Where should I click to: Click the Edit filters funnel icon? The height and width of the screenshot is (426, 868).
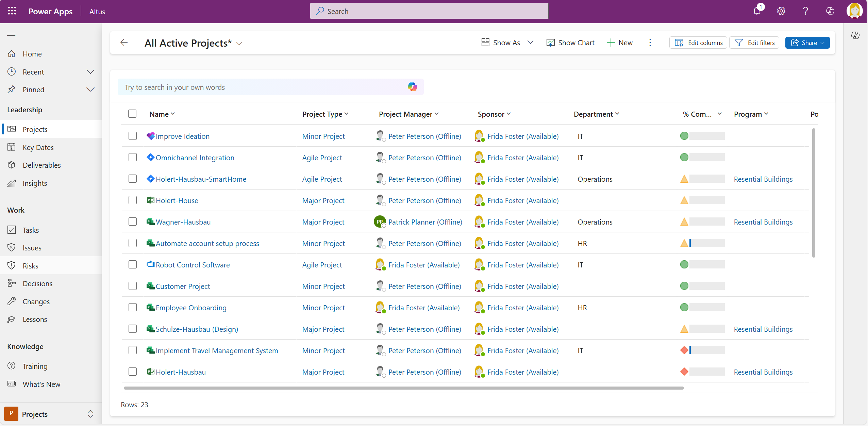tap(739, 43)
